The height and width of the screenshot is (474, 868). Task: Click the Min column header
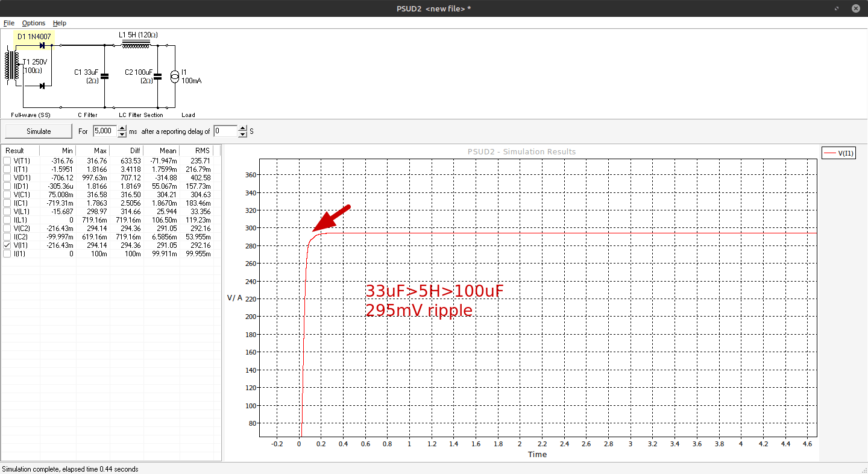click(57, 151)
